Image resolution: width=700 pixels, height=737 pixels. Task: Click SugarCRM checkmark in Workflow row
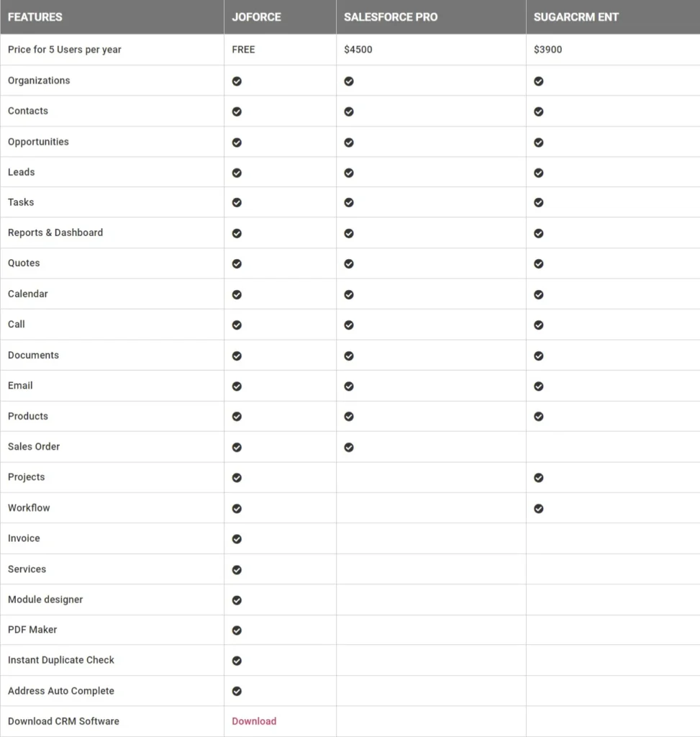(539, 509)
